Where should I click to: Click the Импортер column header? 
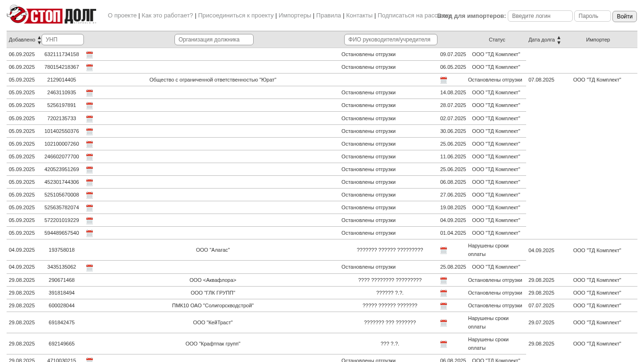[598, 40]
